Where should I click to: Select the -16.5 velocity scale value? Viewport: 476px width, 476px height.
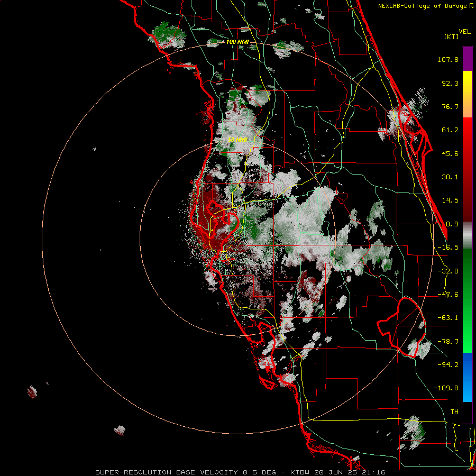click(x=448, y=248)
